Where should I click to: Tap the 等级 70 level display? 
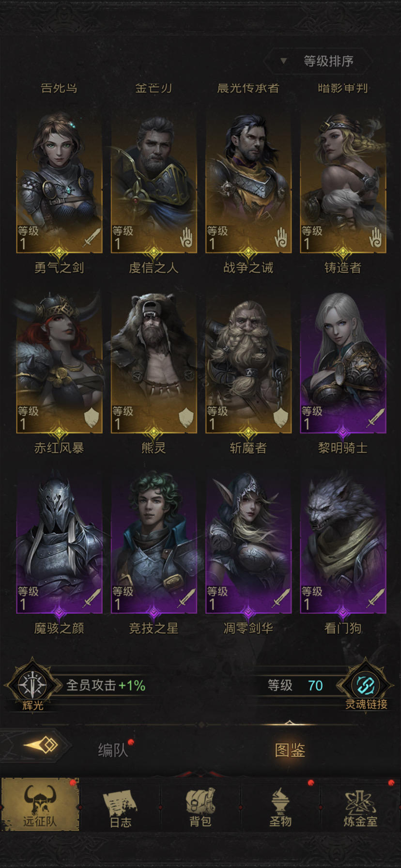(295, 685)
